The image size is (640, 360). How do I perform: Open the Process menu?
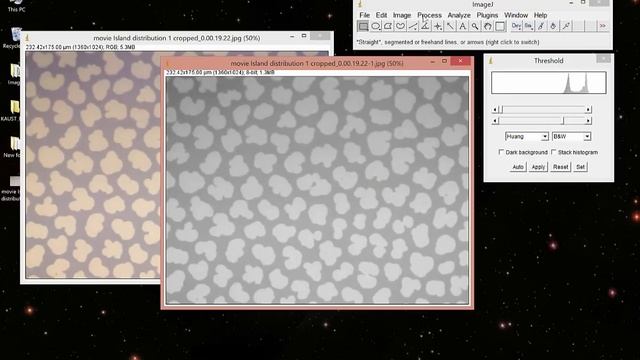coord(429,15)
